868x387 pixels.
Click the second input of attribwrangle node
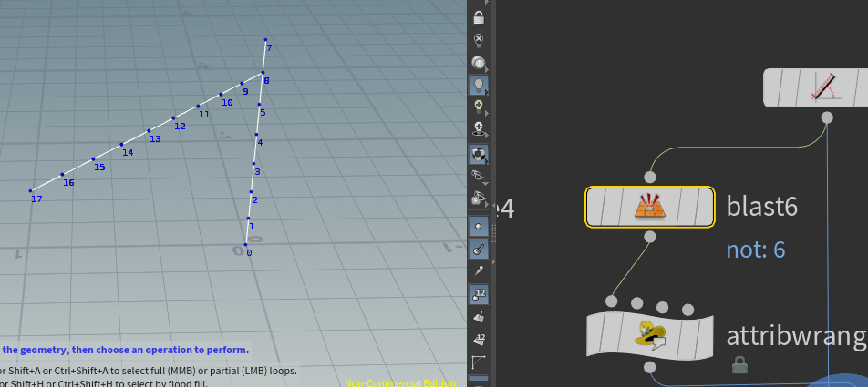(x=636, y=303)
